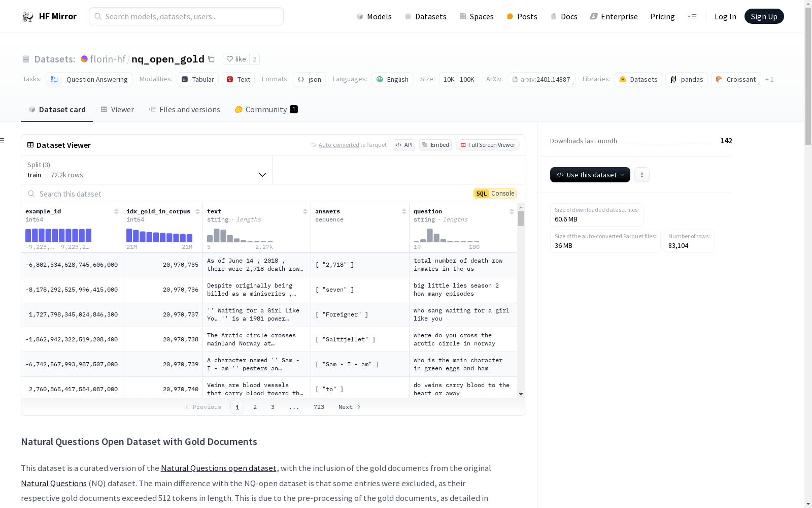This screenshot has width=812, height=508.
Task: Select the Dataset card tab
Action: [x=57, y=110]
